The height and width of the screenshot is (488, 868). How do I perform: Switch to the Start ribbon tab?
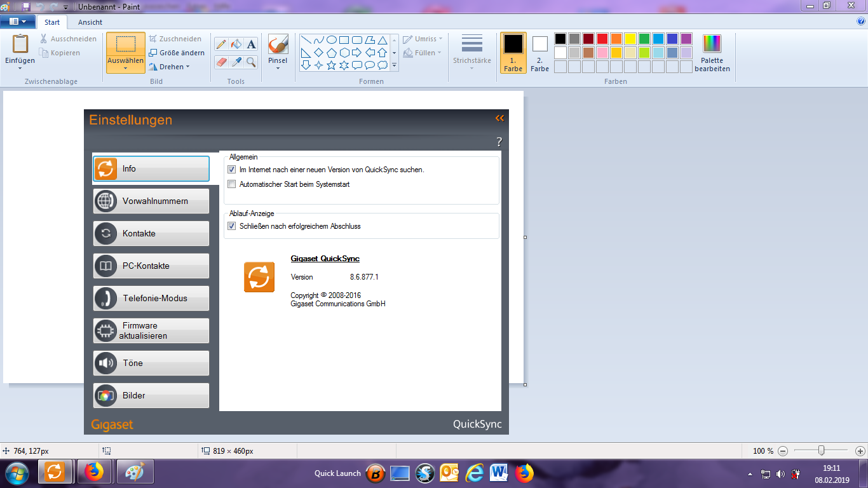point(52,22)
